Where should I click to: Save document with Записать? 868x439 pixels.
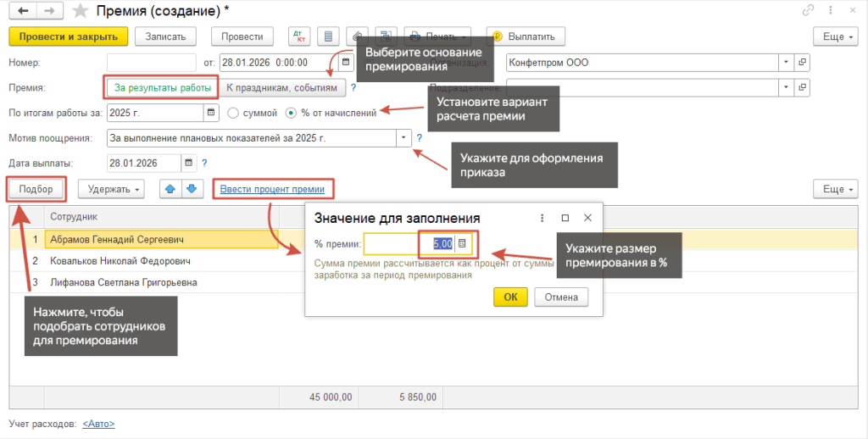(165, 36)
